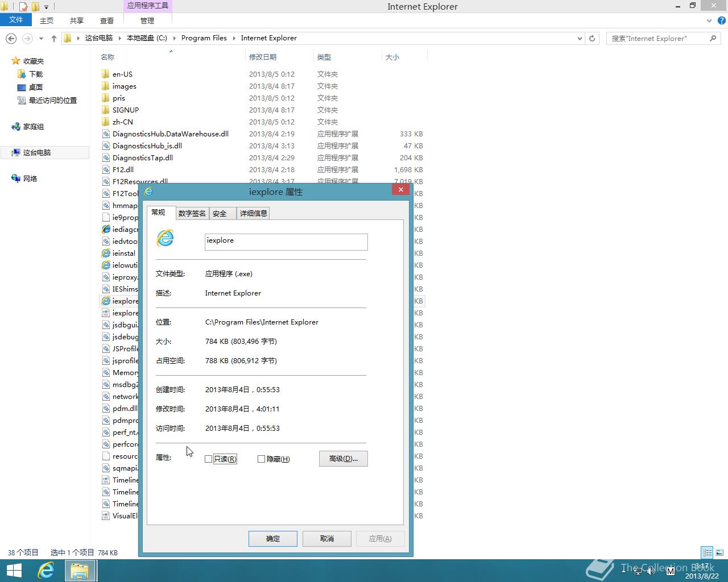Select 最近访问的位置 in navigation pane
Image resolution: width=728 pixels, height=582 pixels.
53,101
